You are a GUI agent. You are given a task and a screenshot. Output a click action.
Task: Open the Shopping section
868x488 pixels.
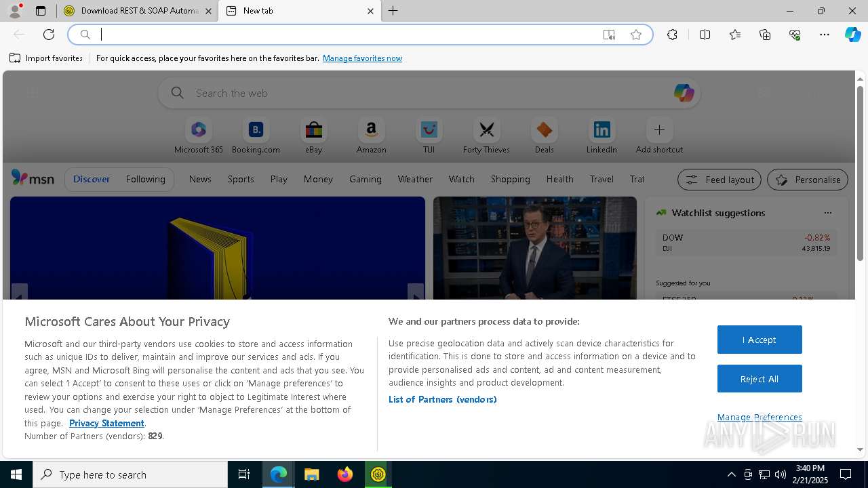click(511, 179)
